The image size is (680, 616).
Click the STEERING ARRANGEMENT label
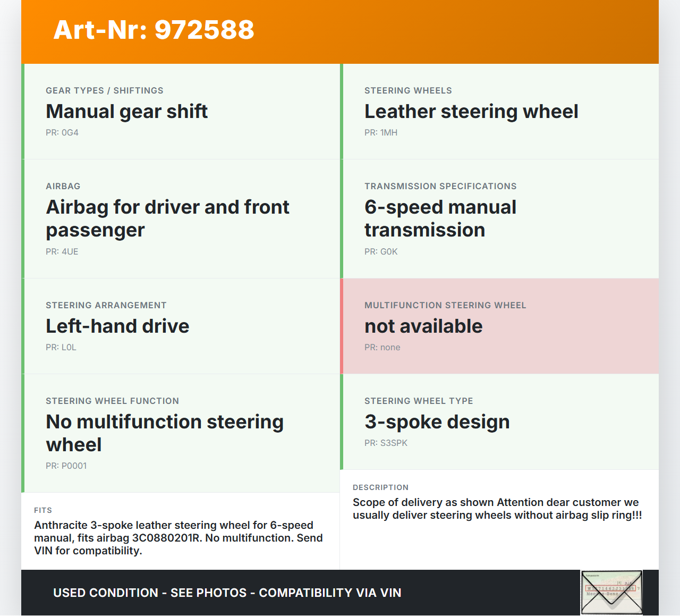click(106, 306)
